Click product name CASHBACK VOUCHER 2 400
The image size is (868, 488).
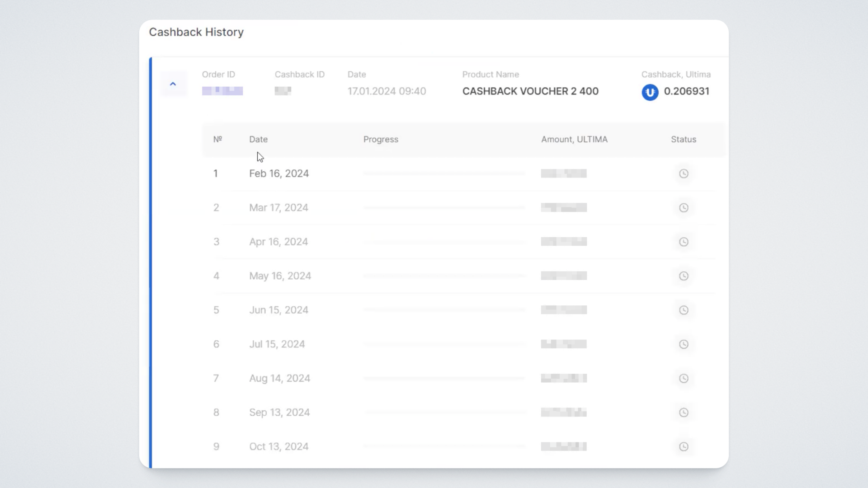click(530, 91)
